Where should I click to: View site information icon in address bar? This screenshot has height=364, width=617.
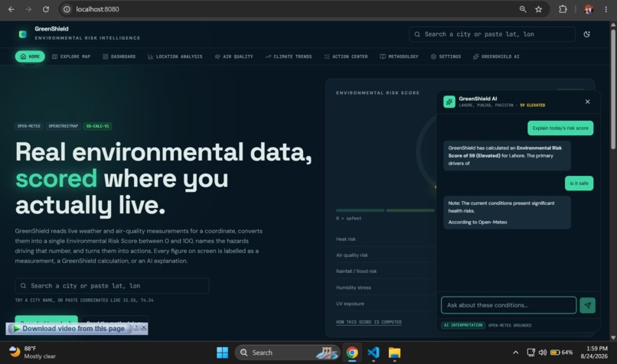click(67, 9)
